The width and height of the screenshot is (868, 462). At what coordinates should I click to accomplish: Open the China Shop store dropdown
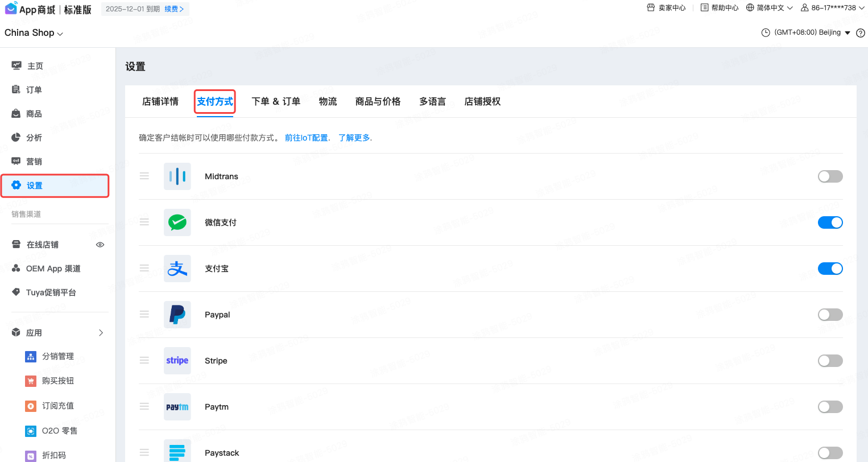point(34,33)
